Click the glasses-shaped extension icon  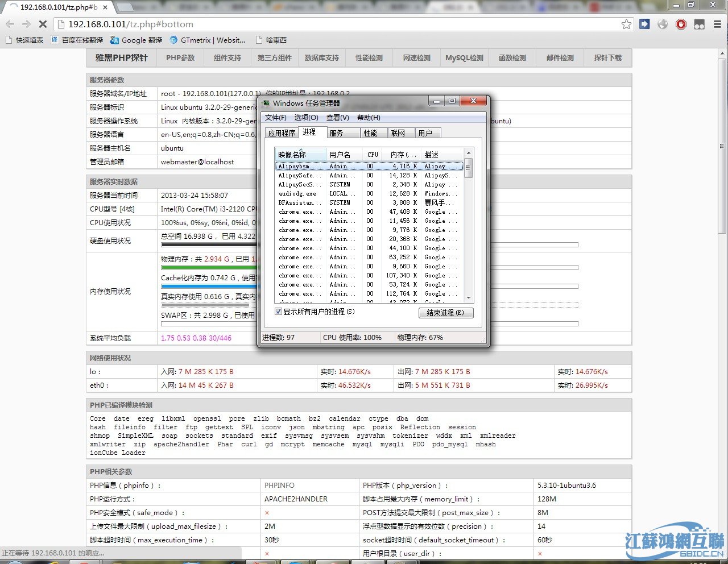pyautogui.click(x=700, y=24)
